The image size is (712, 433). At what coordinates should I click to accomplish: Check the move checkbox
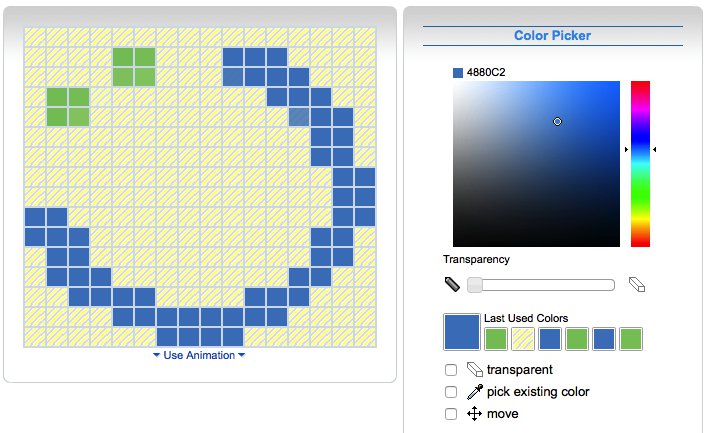[x=451, y=413]
